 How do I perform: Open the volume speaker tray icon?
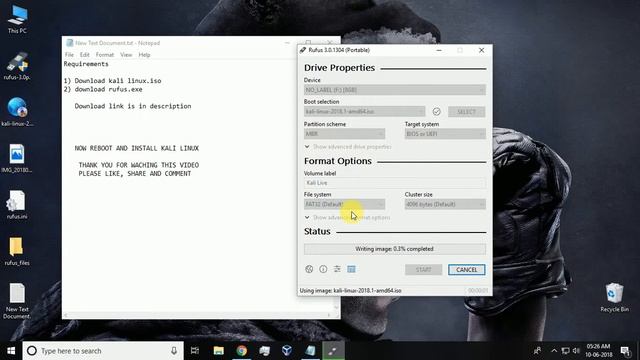576,351
